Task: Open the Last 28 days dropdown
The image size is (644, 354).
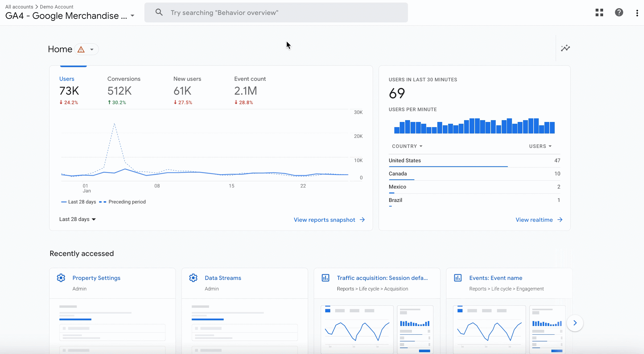Action: click(x=77, y=219)
